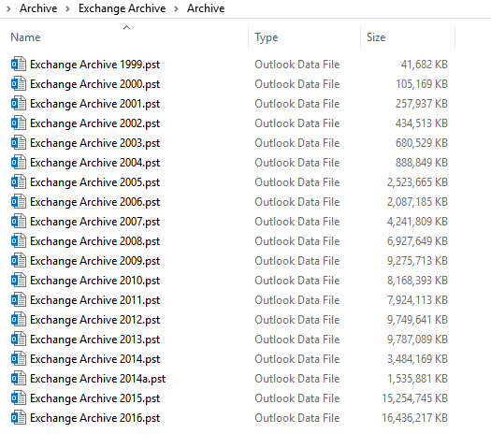Open the chevron dropdown before Exchange Archive breadcrumb
This screenshot has height=448, width=491.
click(67, 8)
